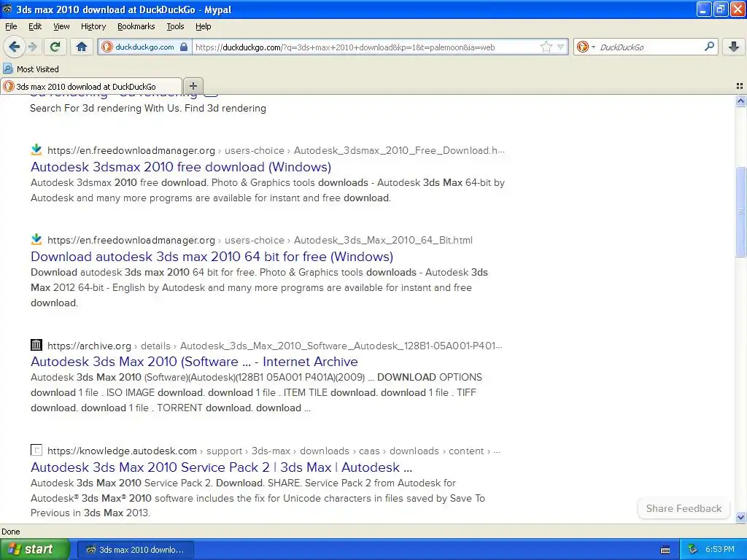Bookmark this page with the star icon
747x560 pixels.
546,47
